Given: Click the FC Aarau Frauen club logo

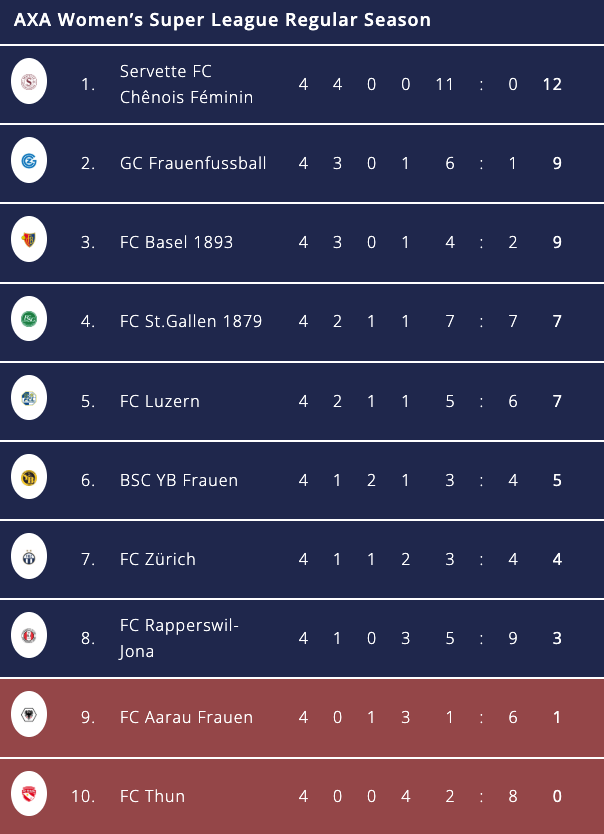Looking at the screenshot, I should point(29,716).
